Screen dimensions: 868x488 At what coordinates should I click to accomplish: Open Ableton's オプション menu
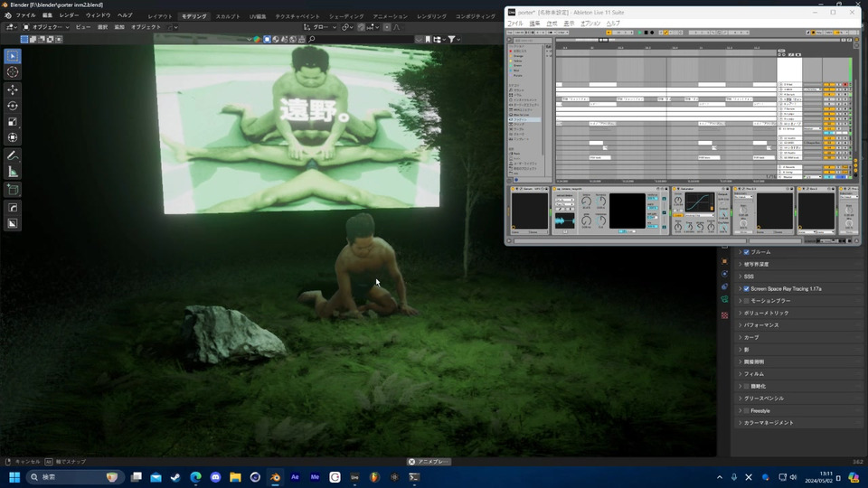(x=590, y=23)
